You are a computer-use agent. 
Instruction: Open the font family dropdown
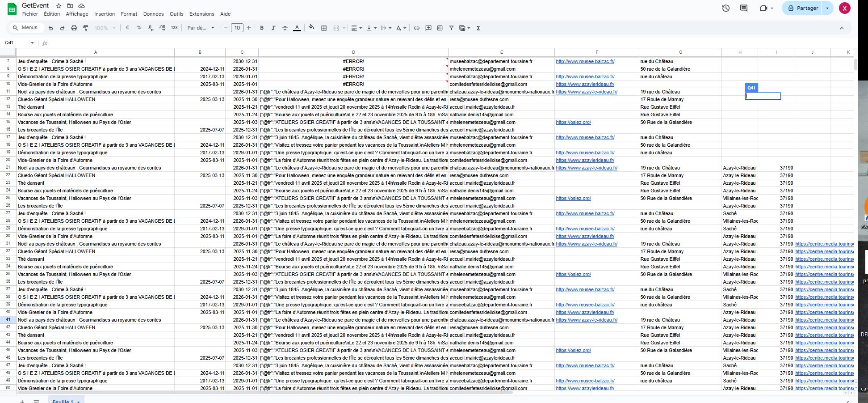click(201, 28)
